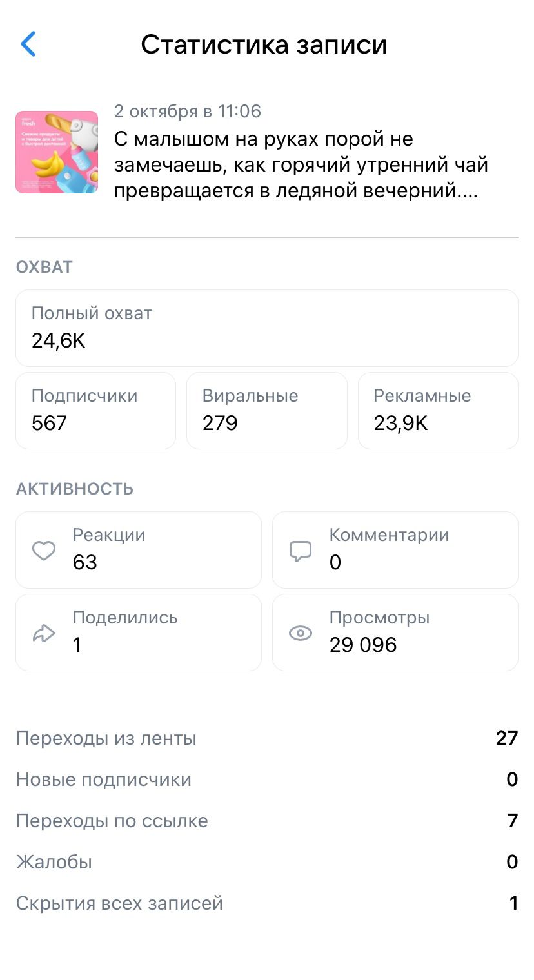Tap the back arrow icon

tap(28, 44)
